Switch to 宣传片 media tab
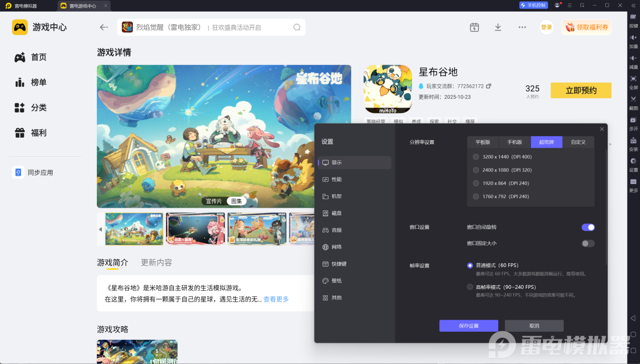The width and height of the screenshot is (640, 364). click(x=214, y=201)
